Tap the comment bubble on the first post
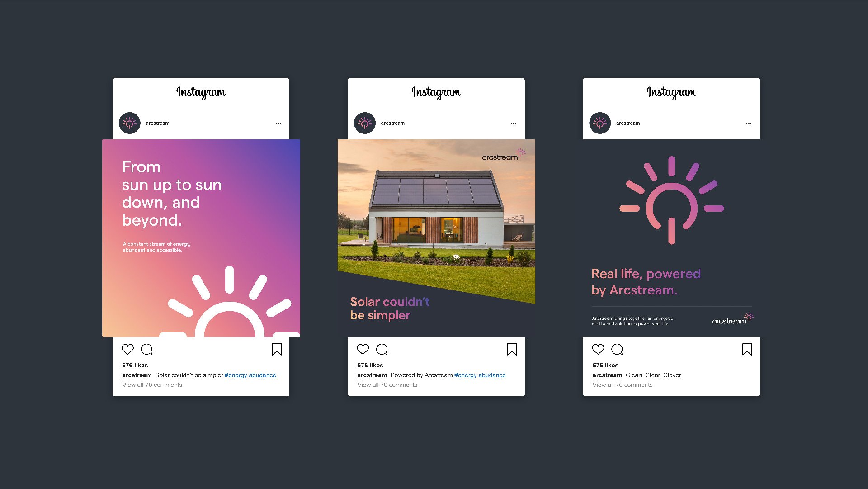This screenshot has width=868, height=489. click(x=147, y=349)
